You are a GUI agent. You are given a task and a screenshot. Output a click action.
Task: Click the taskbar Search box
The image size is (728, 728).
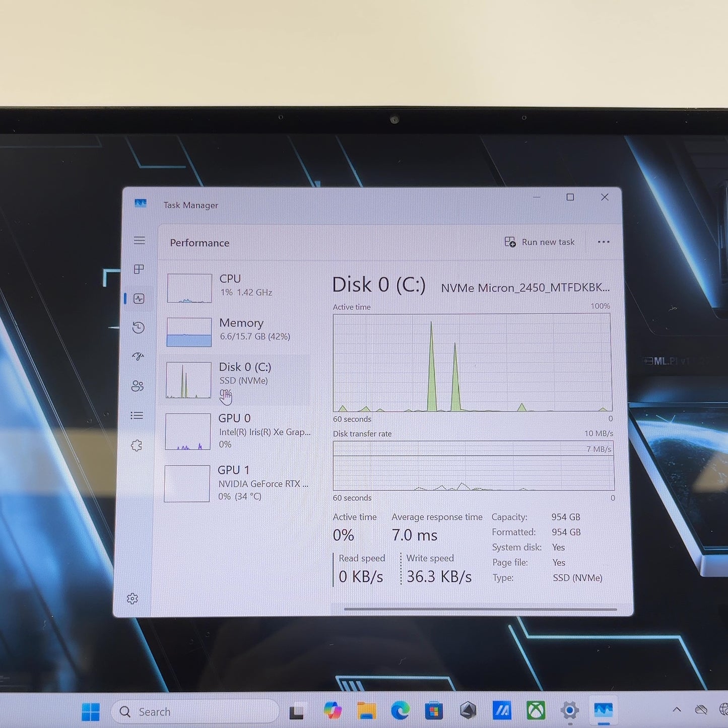coord(195,712)
